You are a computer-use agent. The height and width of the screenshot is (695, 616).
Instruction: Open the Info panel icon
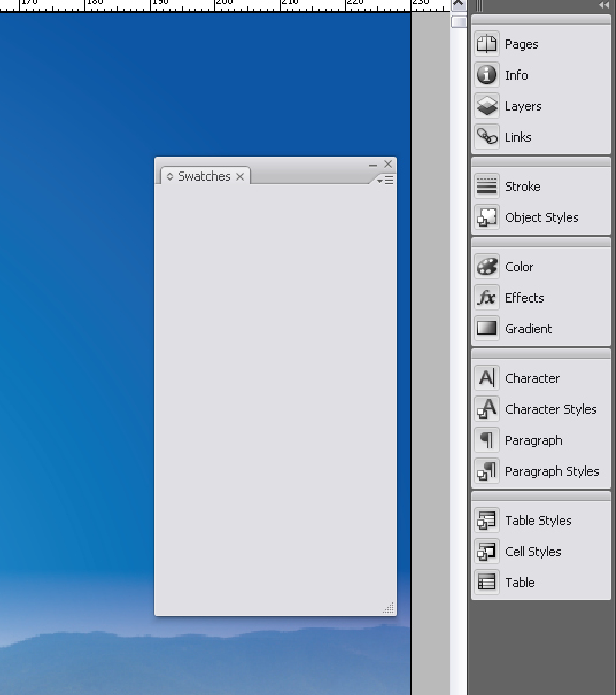point(487,75)
